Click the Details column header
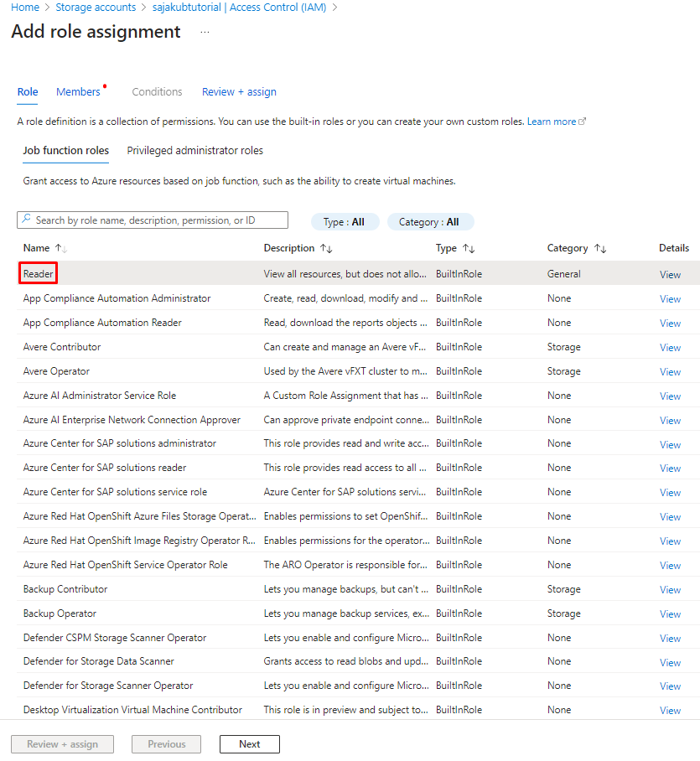The width and height of the screenshot is (700, 761). 674,248
